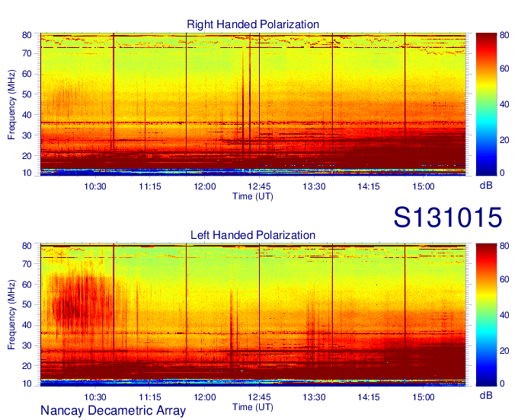Click the Left Handed Polarization title
The height and width of the screenshot is (420, 518).
pos(253,235)
